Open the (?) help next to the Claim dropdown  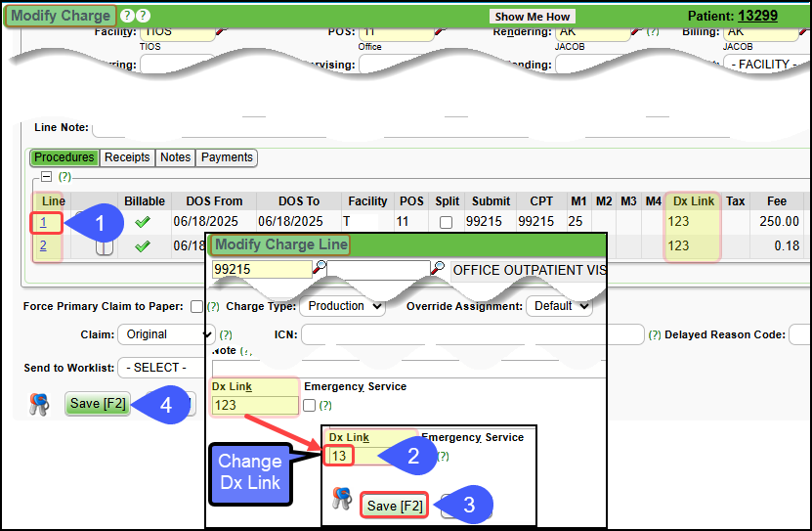tap(226, 334)
